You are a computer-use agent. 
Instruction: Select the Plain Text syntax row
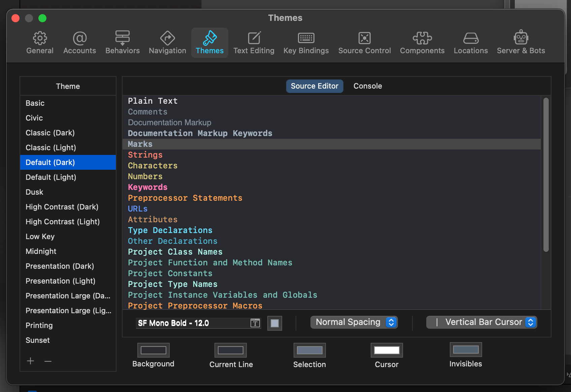(x=332, y=101)
